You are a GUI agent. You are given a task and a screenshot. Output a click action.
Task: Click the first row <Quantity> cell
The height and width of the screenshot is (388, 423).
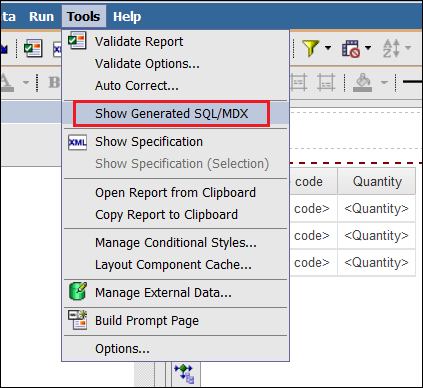(x=376, y=209)
